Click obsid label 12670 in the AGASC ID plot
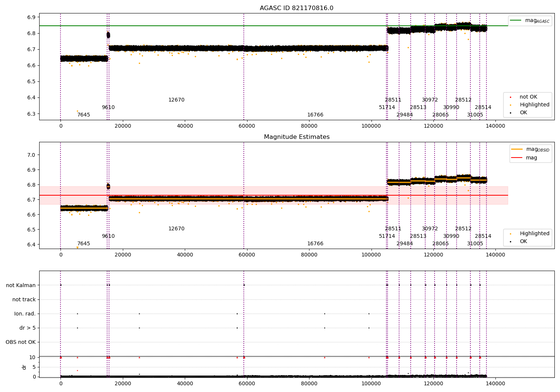 (176, 100)
